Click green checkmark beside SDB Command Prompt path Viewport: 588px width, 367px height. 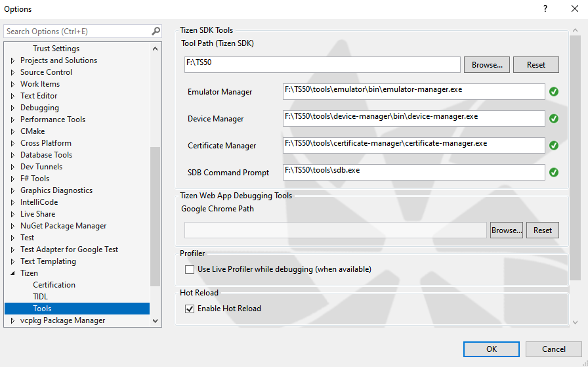554,173
